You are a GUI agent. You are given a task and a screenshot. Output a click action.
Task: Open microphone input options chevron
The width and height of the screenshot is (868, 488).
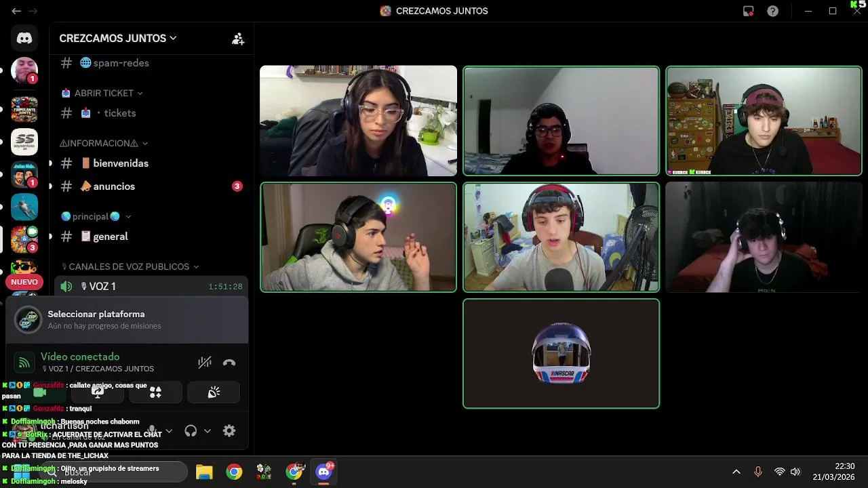(x=169, y=430)
